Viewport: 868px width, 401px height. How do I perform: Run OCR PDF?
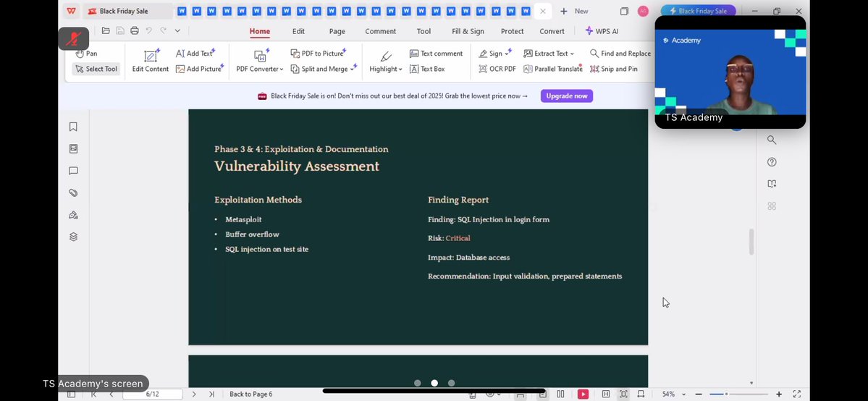click(x=497, y=69)
